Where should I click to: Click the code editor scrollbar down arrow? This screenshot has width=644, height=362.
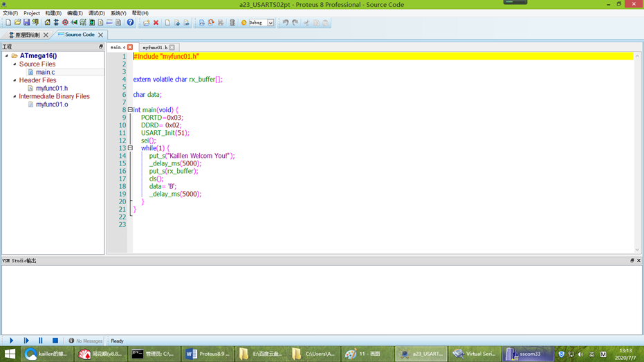(637, 249)
